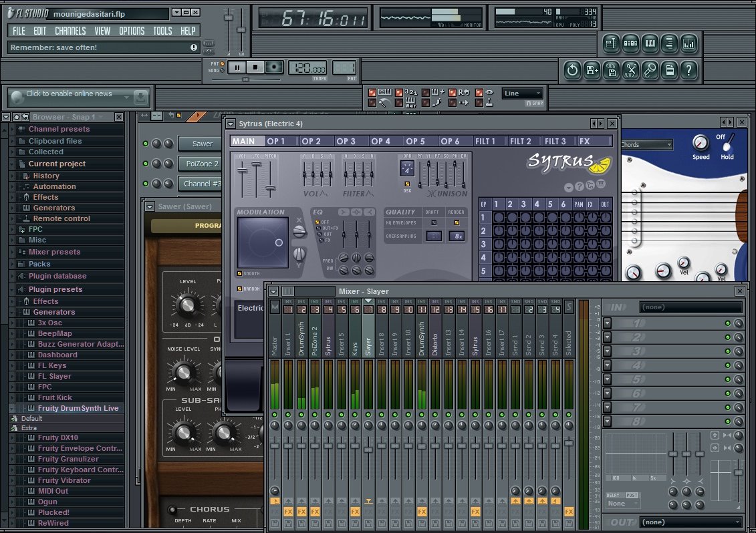The height and width of the screenshot is (533, 756).
Task: Click the Undo circular arrow icon
Action: 572,70
